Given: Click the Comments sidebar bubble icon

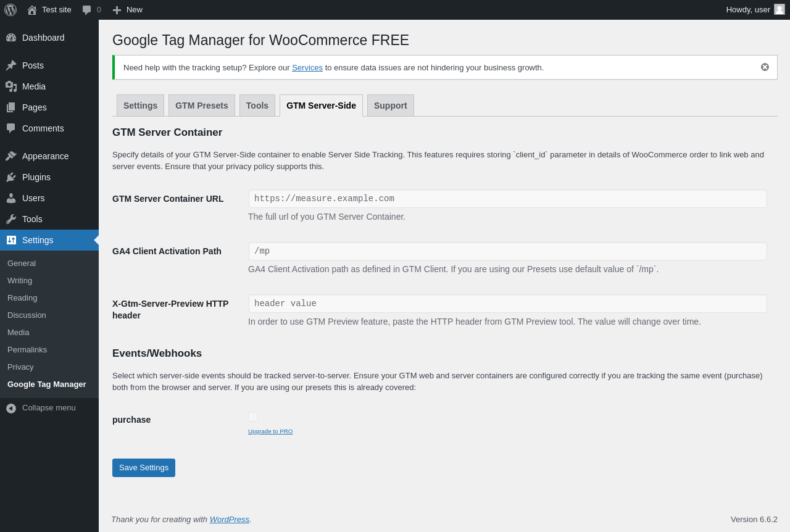Looking at the screenshot, I should coord(11,128).
